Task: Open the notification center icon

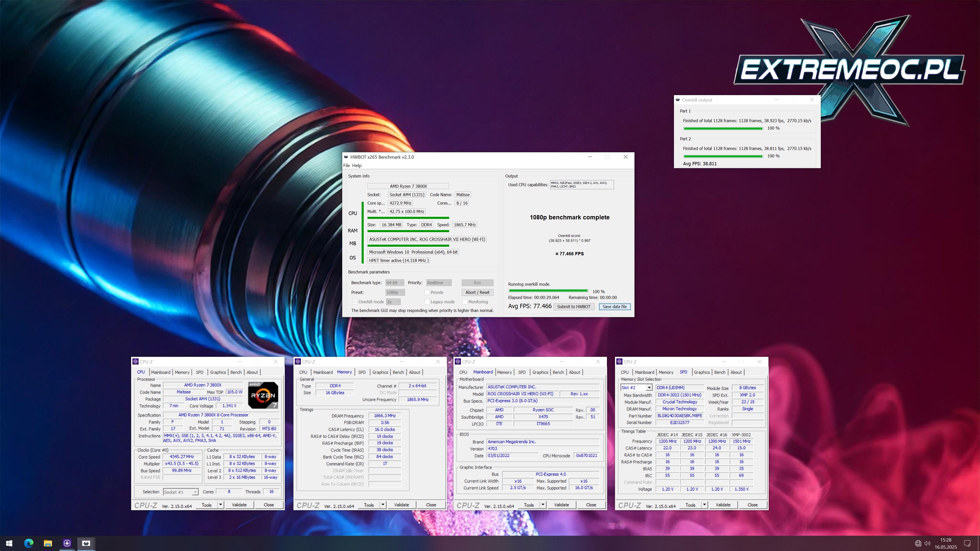Action: click(x=967, y=543)
